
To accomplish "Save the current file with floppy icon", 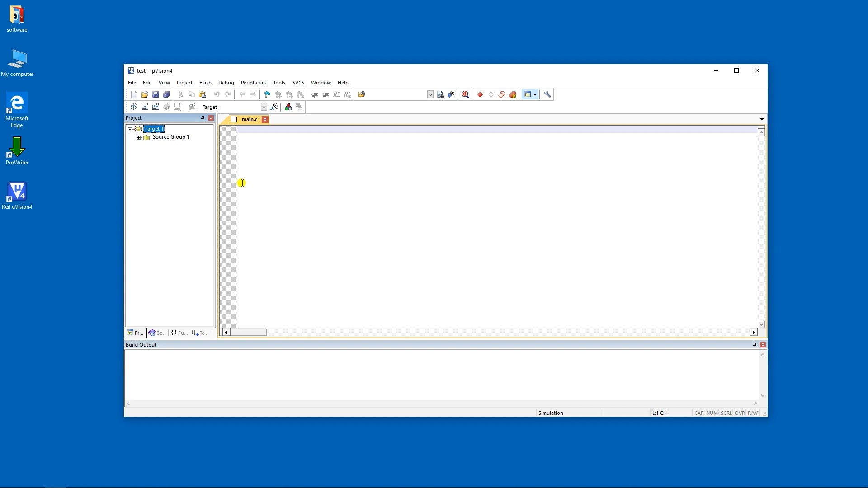I will tap(156, 94).
